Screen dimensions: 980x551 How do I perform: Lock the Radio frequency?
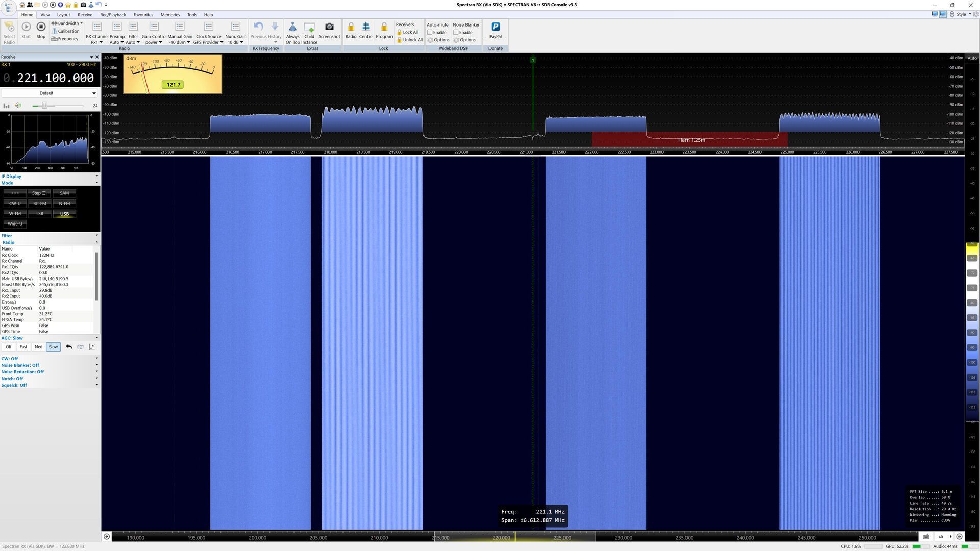[x=351, y=30]
